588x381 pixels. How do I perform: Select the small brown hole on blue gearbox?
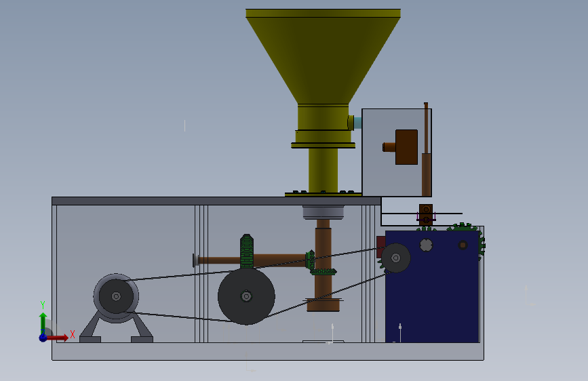click(x=463, y=245)
